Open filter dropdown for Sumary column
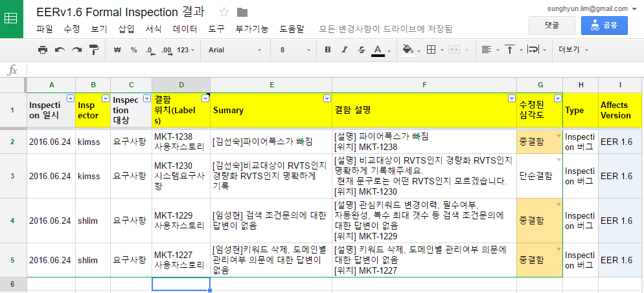Screen dimensions: 644x293 pos(327,98)
